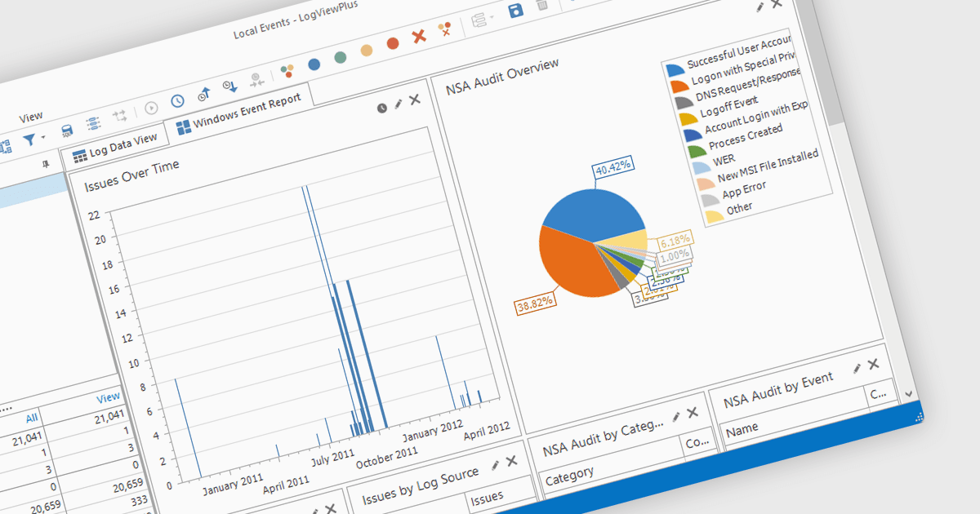The image size is (980, 514).
Task: Open the blue funnel filter dropdown
Action: (x=33, y=140)
